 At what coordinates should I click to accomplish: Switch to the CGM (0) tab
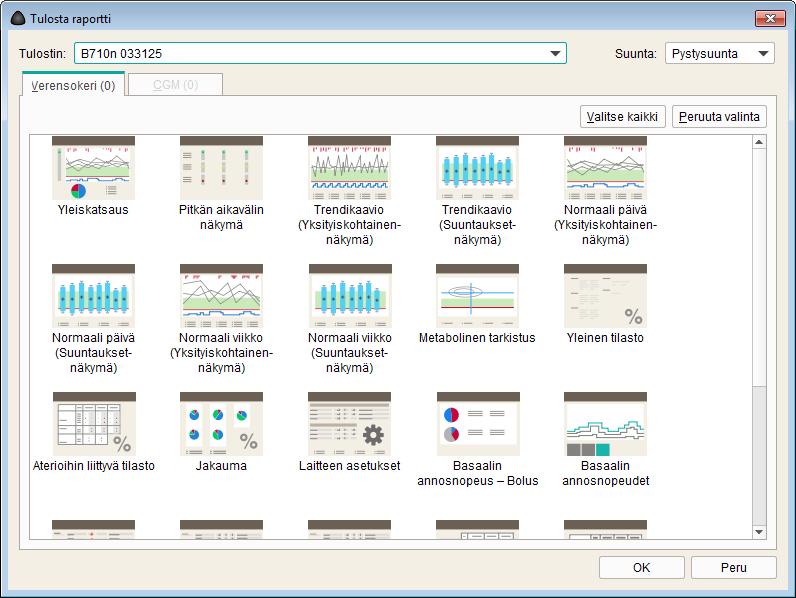pyautogui.click(x=176, y=85)
